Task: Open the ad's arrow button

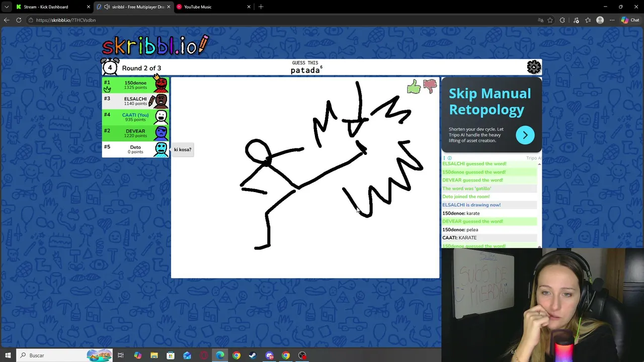Action: pyautogui.click(x=525, y=135)
